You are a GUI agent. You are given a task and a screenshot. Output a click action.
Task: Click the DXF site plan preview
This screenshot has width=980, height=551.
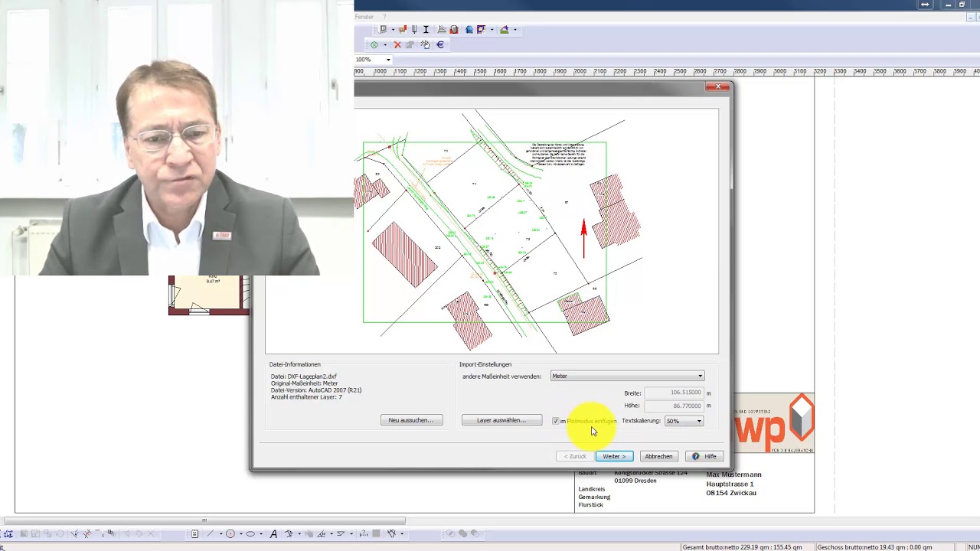[x=492, y=231]
